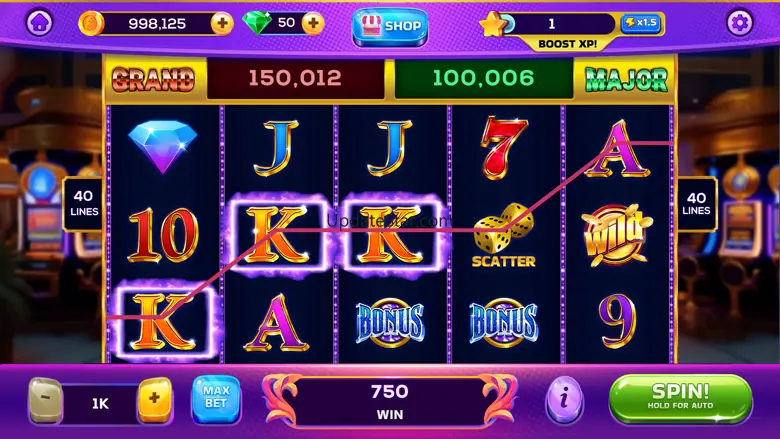This screenshot has width=780, height=439.
Task: Open the home screen icon
Action: [x=39, y=22]
